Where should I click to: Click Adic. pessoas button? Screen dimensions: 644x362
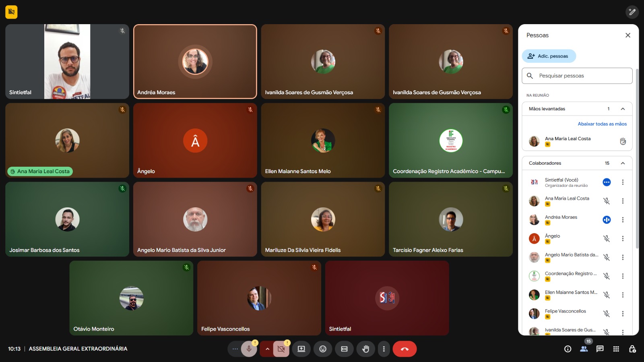549,56
